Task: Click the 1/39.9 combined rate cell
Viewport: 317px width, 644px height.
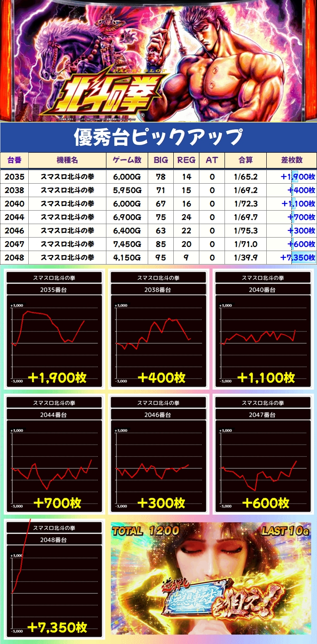Action: click(246, 258)
